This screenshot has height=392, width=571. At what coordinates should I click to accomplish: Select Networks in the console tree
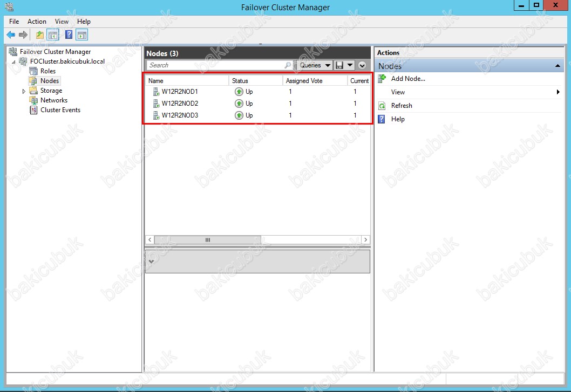[54, 100]
